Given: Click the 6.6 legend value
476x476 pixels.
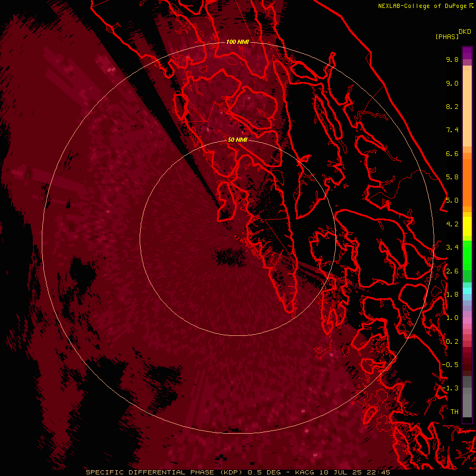Looking at the screenshot, I should click(452, 153).
